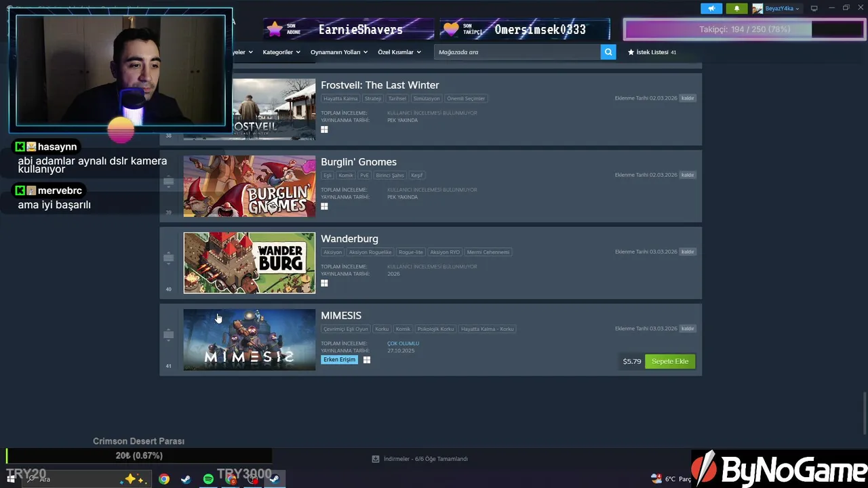Remove Burglin' Gnomes using its kaldır button
The width and height of the screenshot is (868, 488).
click(688, 175)
